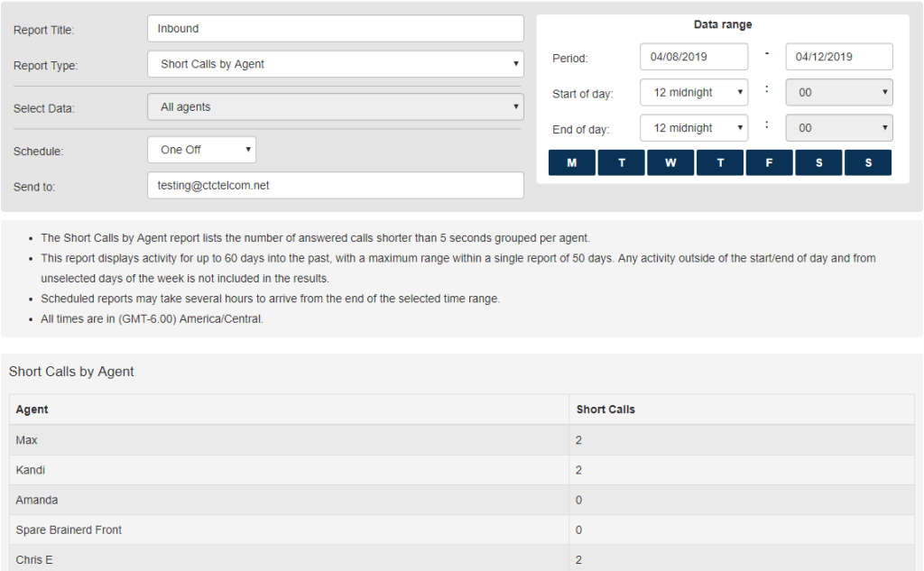Image resolution: width=924 pixels, height=571 pixels.
Task: Edit the Report Title field containing Inbound
Action: 336,28
